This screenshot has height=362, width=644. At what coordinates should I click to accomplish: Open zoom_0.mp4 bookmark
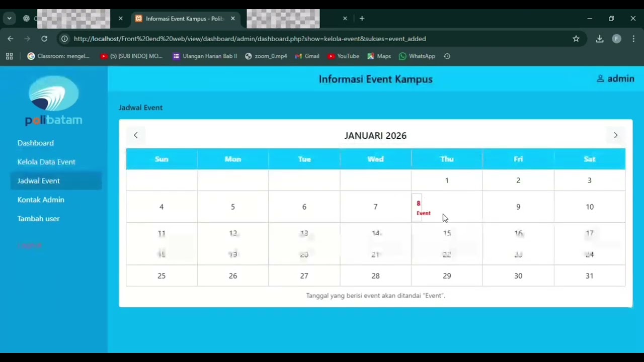pos(266,56)
